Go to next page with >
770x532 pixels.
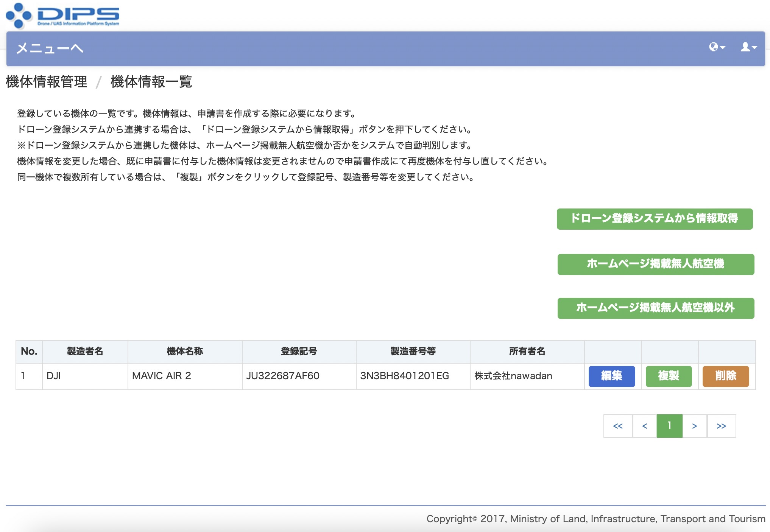[x=695, y=426]
